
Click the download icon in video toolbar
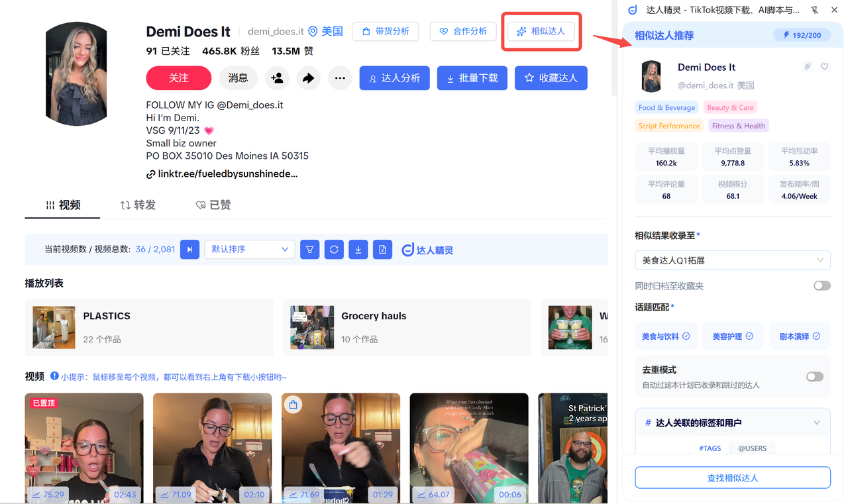point(358,249)
